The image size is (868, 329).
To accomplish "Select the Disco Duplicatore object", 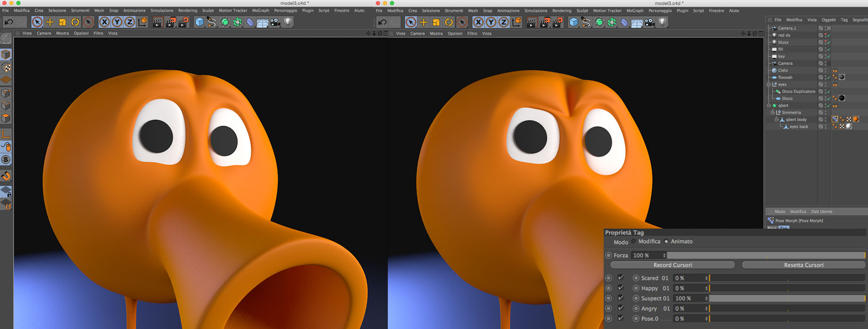I will [798, 91].
